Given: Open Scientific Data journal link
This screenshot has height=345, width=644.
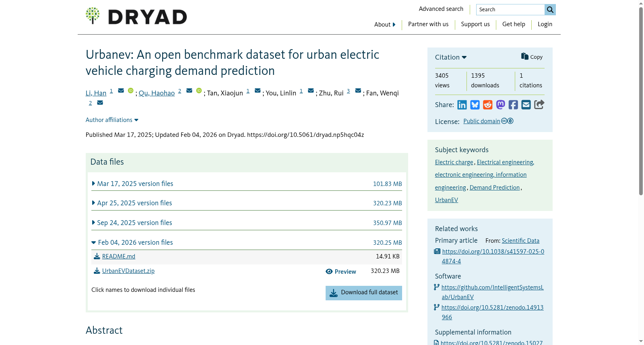Looking at the screenshot, I should pos(520,241).
